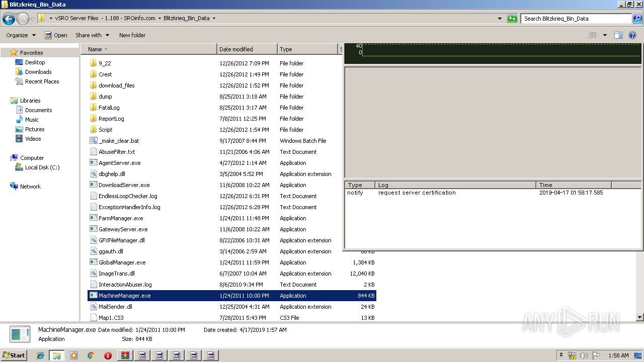Select the GatewayServer.exe application icon
Screen dimensions: 644x362
coord(93,229)
